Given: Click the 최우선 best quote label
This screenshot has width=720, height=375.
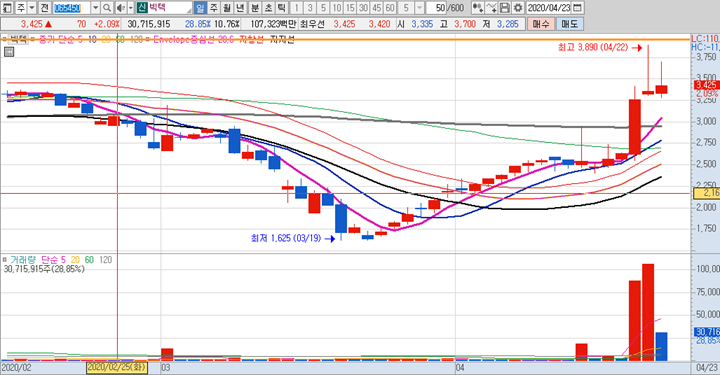Looking at the screenshot, I should tap(313, 24).
